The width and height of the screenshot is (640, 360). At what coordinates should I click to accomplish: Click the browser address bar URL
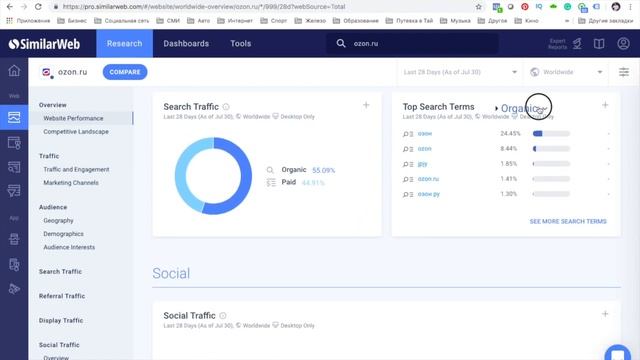click(204, 7)
